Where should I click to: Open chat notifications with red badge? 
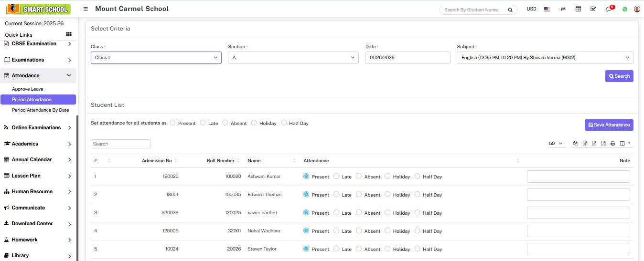click(609, 9)
